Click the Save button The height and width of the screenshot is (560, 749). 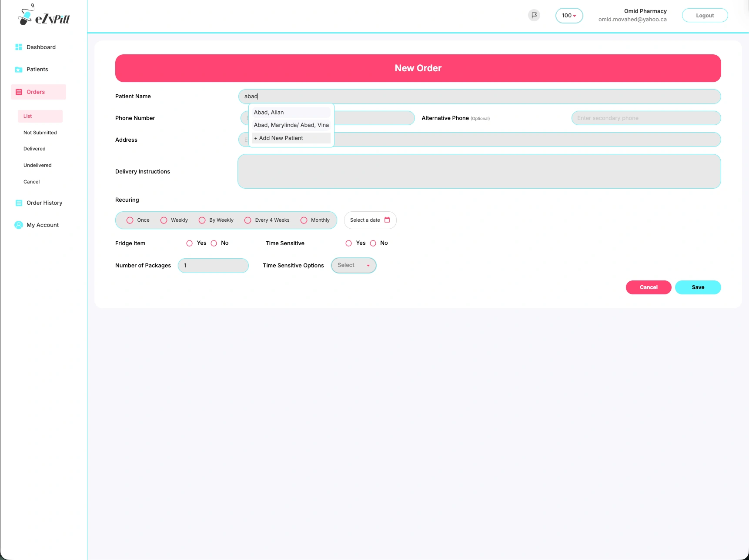coord(698,287)
